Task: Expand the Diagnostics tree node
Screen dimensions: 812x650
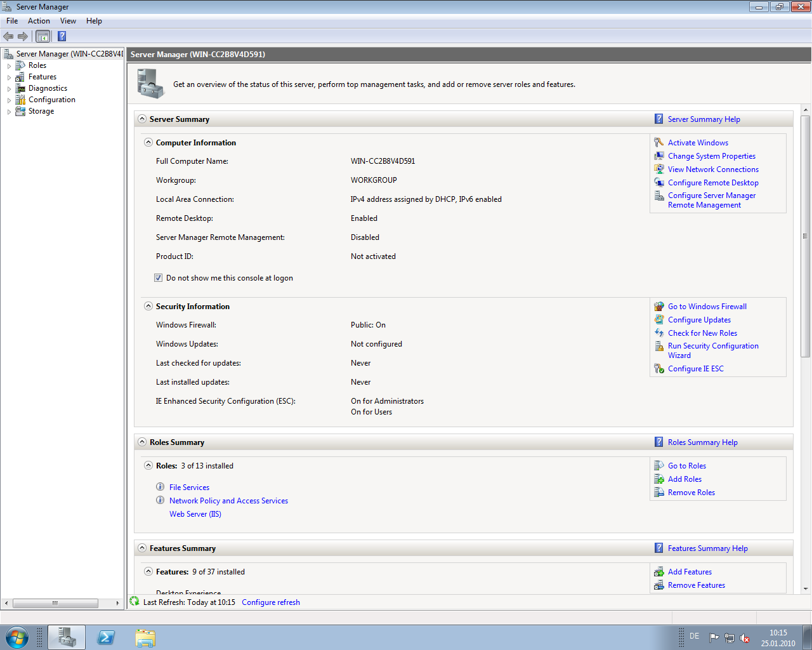Action: (x=9, y=89)
